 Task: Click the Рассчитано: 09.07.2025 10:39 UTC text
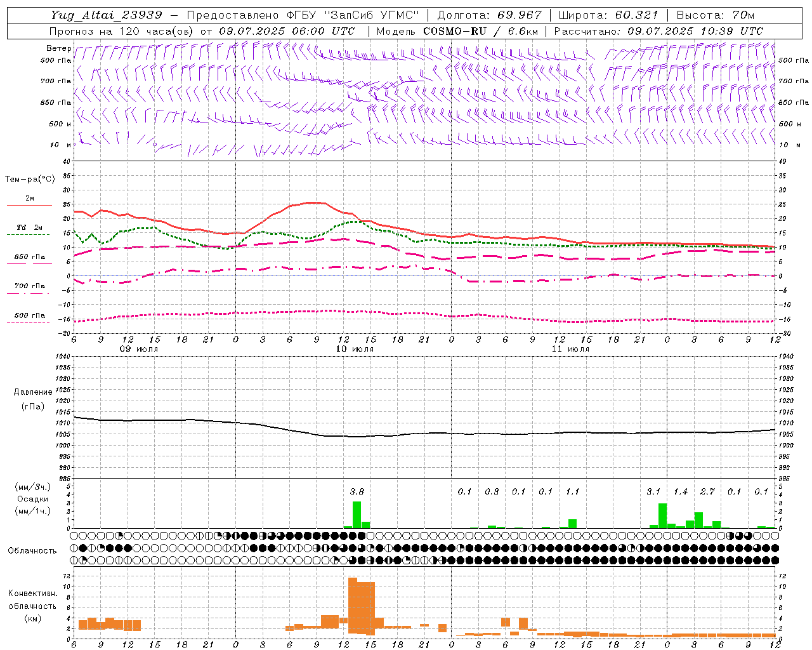(x=658, y=31)
